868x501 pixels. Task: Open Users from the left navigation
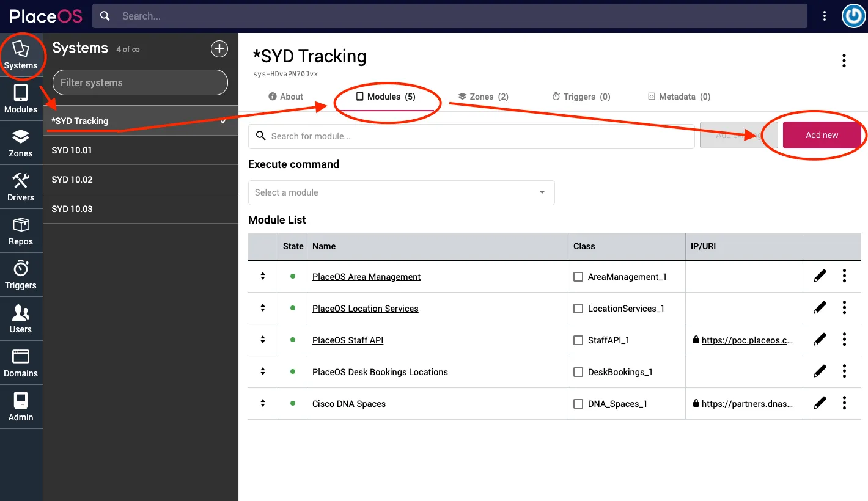pyautogui.click(x=21, y=319)
